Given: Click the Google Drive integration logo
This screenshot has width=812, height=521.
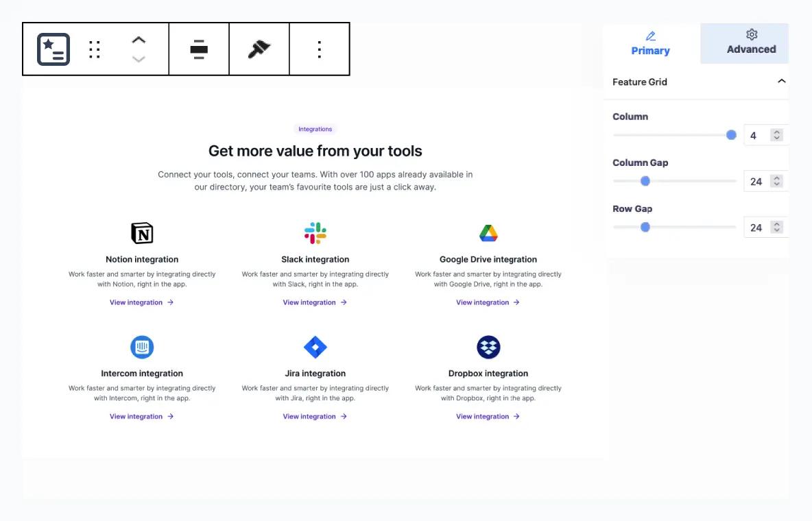Looking at the screenshot, I should 488,232.
